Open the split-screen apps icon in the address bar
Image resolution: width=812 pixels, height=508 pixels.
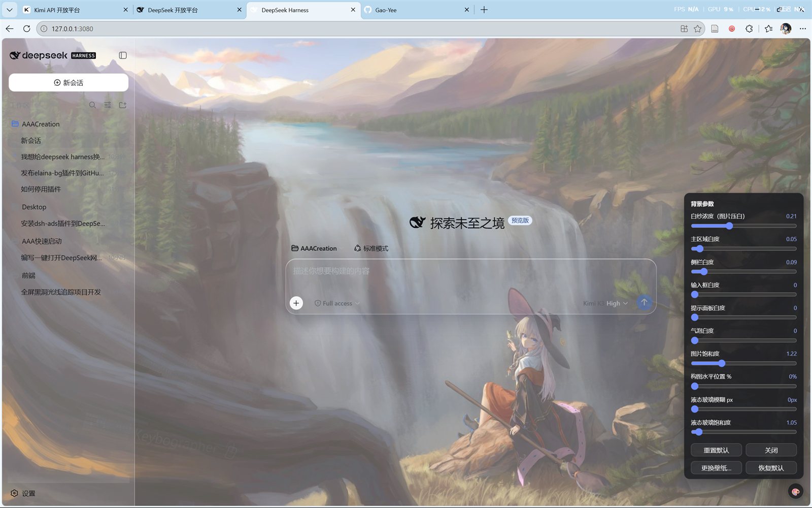684,29
